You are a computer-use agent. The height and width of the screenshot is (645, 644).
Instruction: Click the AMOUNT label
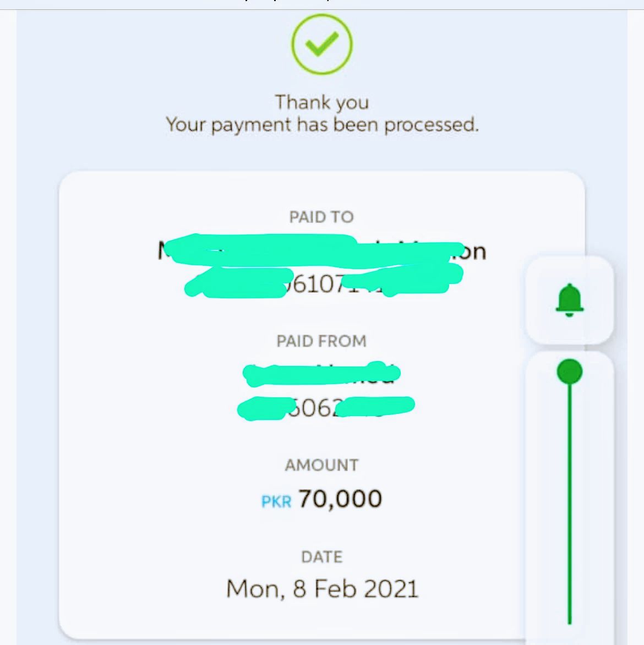point(322,465)
